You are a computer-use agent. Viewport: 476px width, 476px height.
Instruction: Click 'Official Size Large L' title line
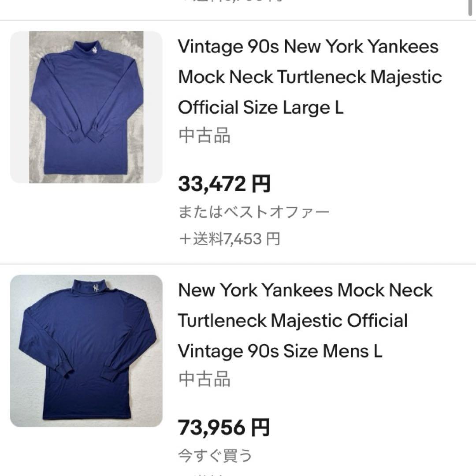pos(261,107)
